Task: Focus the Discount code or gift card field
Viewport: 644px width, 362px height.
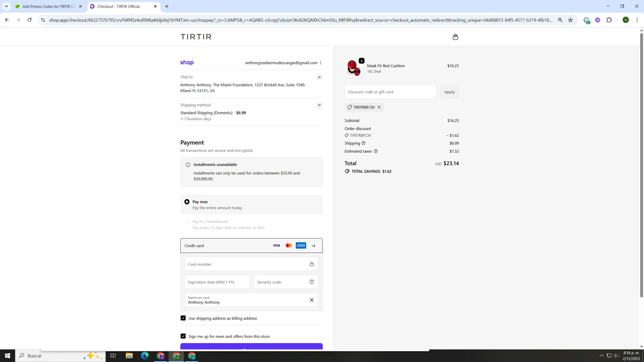Action: click(x=390, y=92)
